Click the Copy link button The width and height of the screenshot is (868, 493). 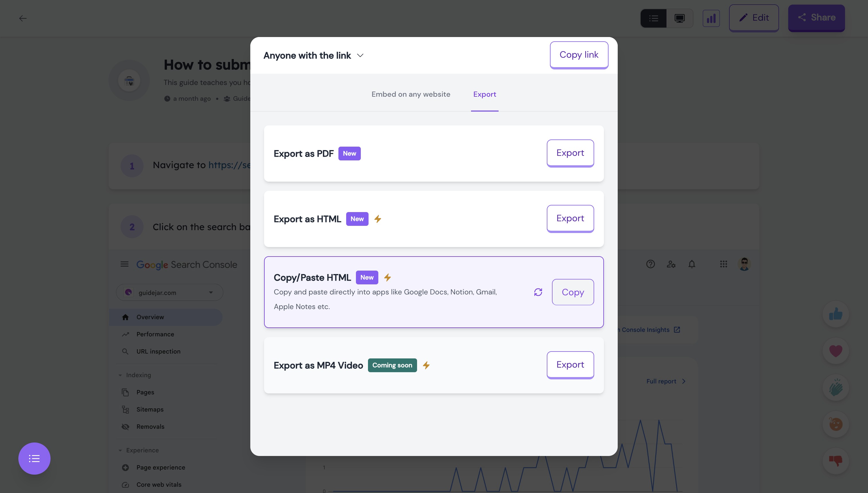coord(579,55)
